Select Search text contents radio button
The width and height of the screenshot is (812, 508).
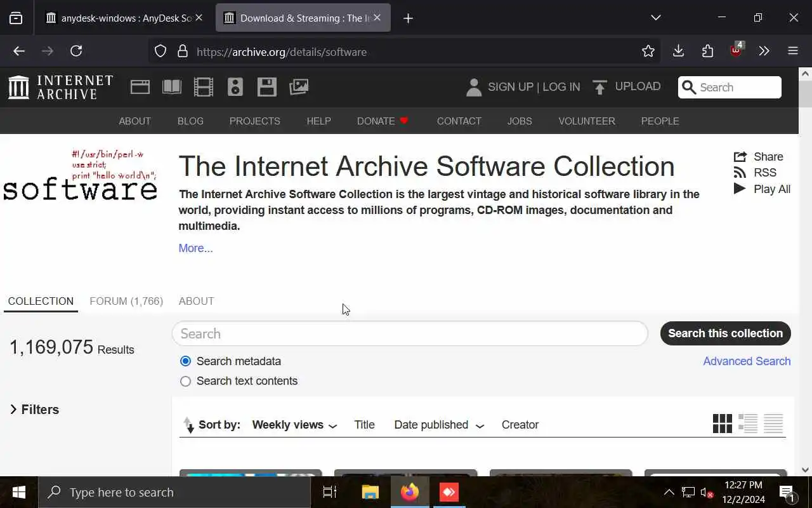(185, 381)
